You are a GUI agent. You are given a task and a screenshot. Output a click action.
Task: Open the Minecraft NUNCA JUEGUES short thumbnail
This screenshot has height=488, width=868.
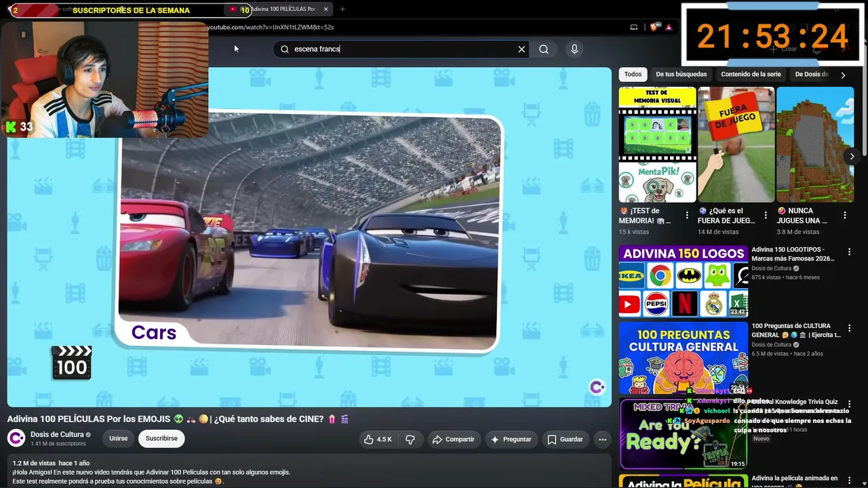click(815, 144)
